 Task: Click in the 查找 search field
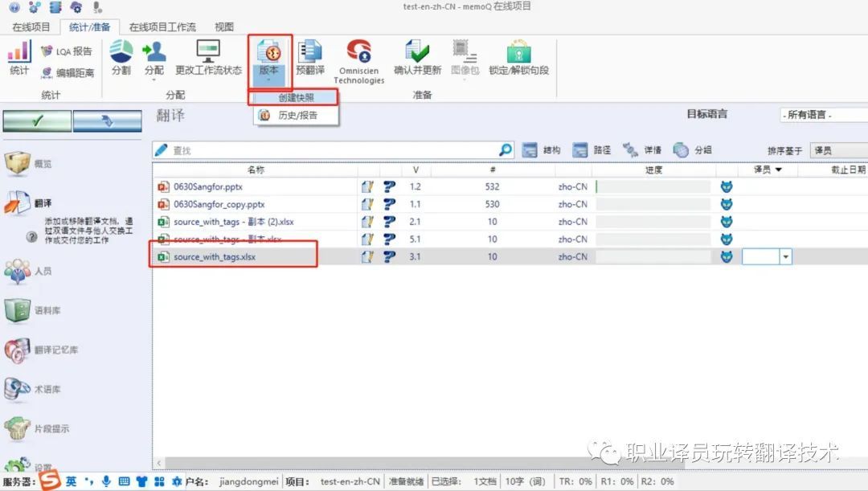click(332, 150)
